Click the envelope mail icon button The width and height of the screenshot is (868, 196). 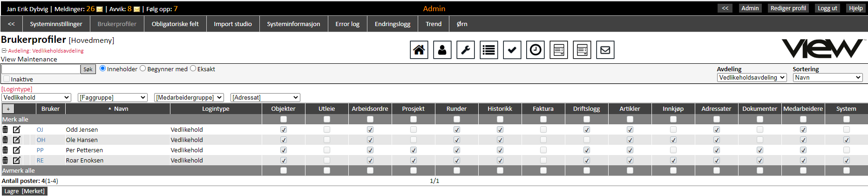(605, 50)
